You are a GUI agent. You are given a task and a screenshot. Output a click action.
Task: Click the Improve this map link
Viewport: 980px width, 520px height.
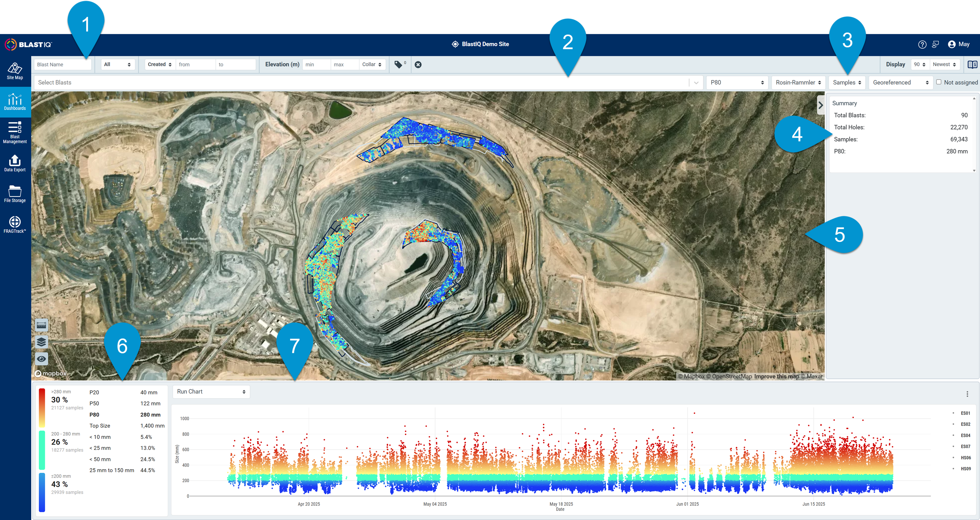776,376
